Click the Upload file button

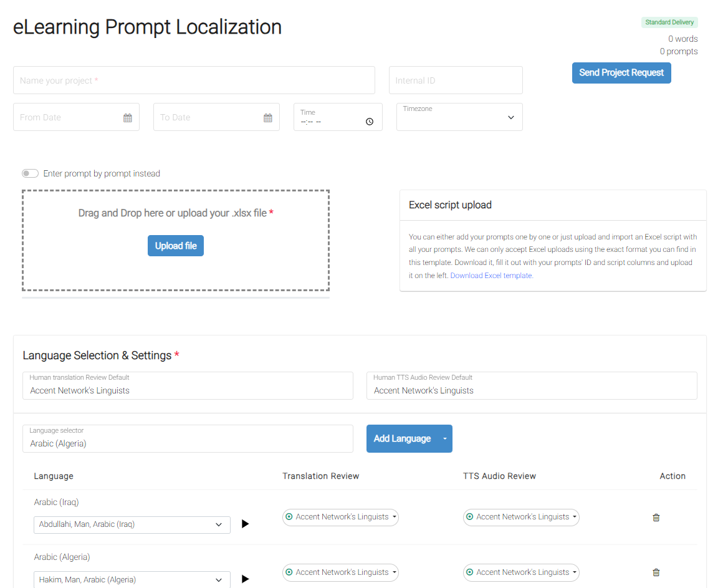click(176, 246)
